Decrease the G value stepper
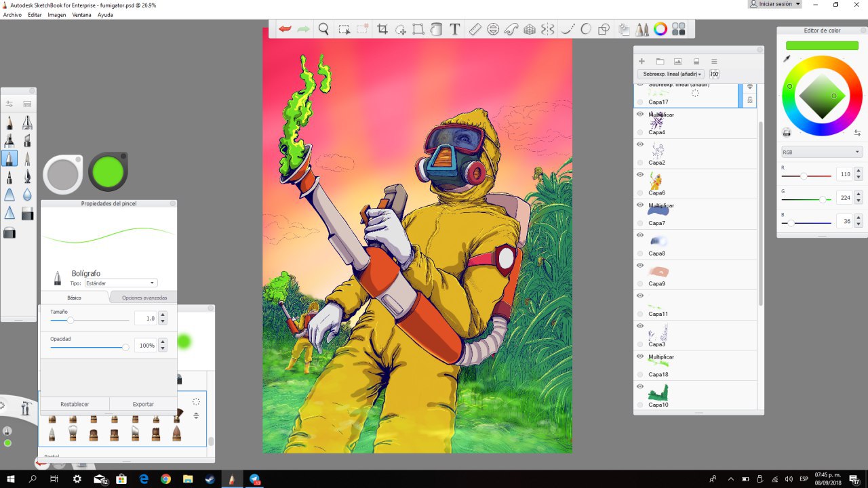Viewport: 868px width, 488px height. click(x=859, y=201)
